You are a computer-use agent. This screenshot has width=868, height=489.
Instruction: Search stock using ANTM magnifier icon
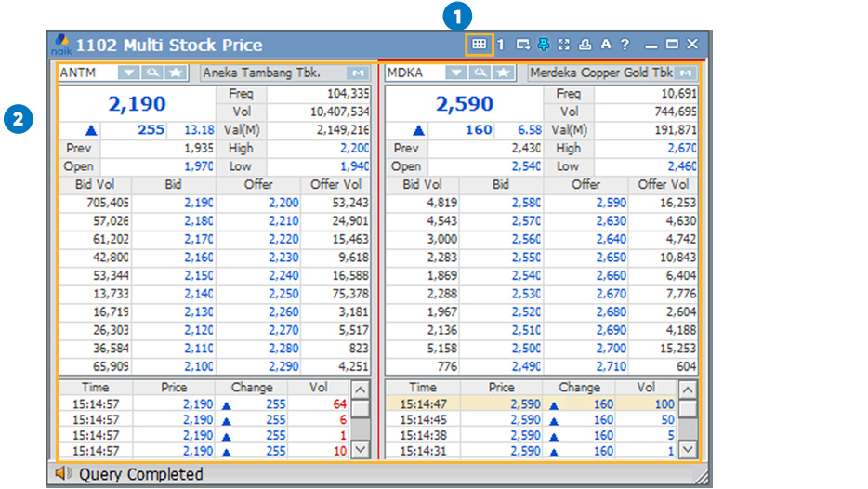(152, 73)
